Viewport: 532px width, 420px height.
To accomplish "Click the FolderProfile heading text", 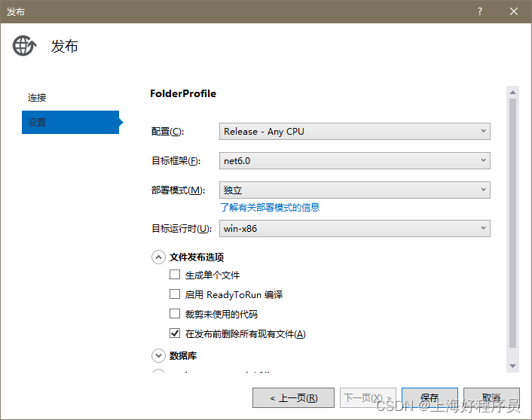I will (183, 93).
